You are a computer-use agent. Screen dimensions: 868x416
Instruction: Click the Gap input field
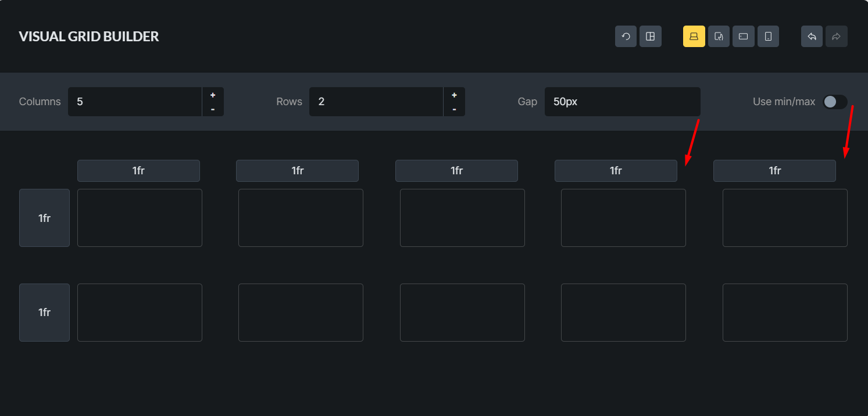(x=622, y=102)
